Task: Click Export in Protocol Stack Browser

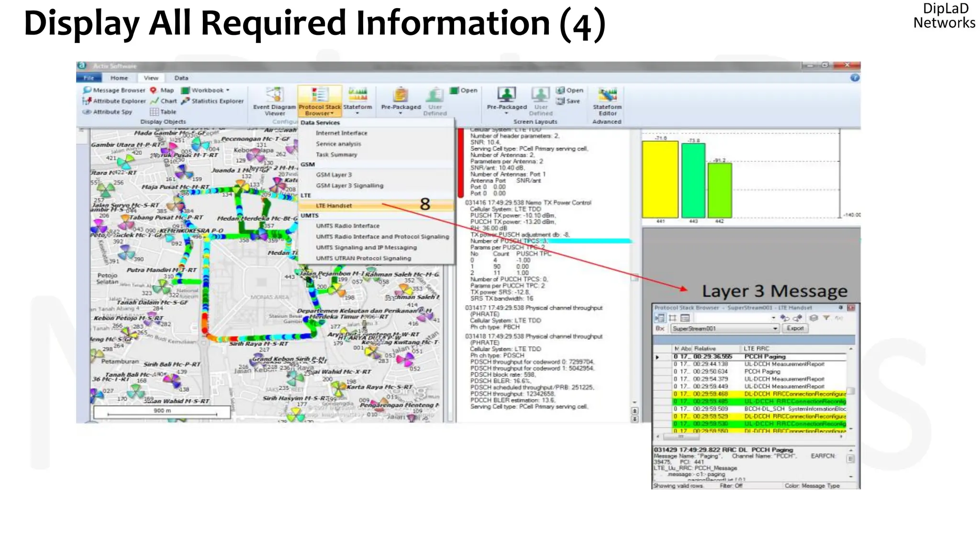Action: [x=795, y=328]
